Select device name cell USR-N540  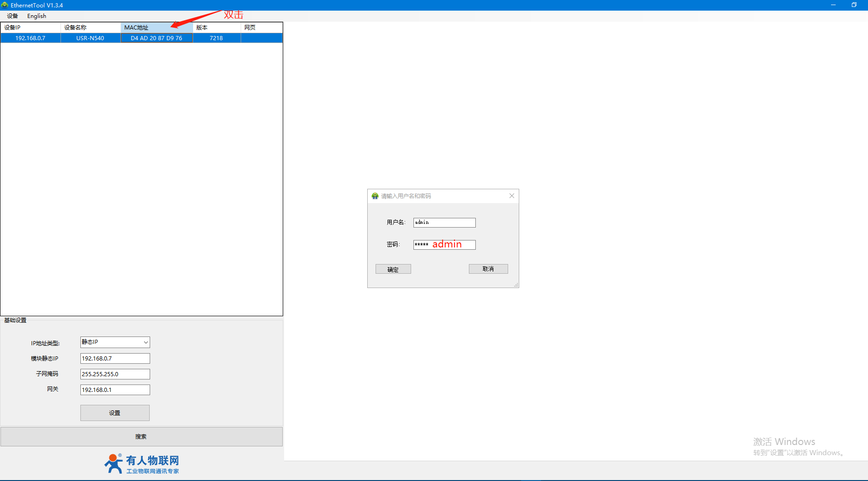coord(91,38)
